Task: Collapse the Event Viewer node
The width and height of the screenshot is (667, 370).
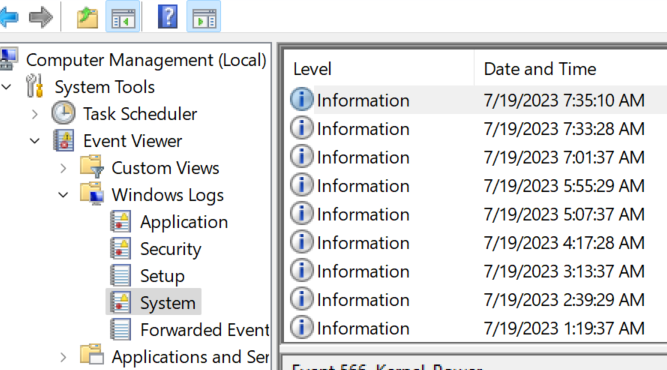Action: 35,141
